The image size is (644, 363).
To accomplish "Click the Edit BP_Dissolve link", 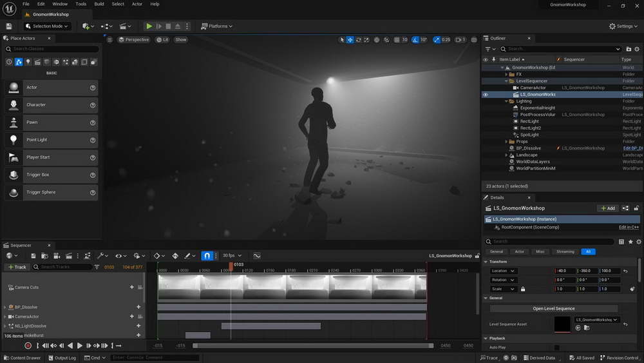I will click(633, 148).
